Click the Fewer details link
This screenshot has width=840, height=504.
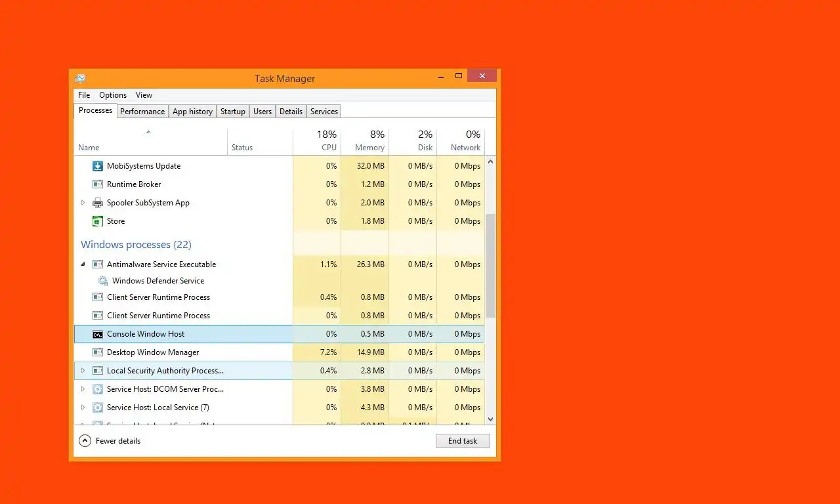point(118,441)
